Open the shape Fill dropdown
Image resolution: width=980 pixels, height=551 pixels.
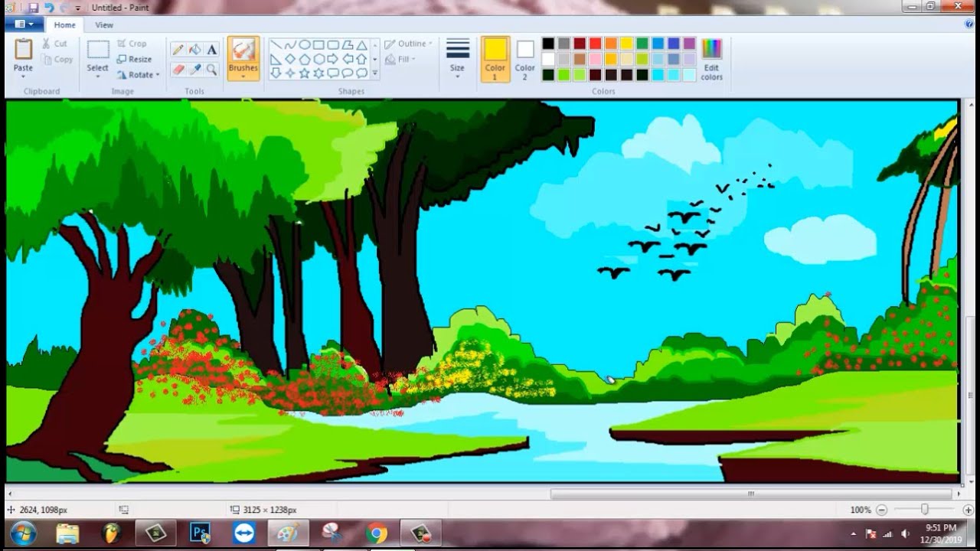pyautogui.click(x=400, y=59)
